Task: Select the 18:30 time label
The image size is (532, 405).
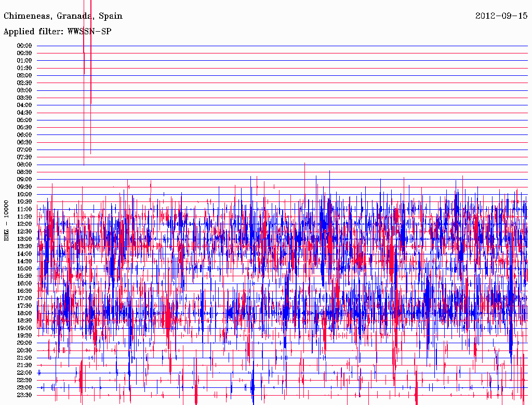Action: 24,320
